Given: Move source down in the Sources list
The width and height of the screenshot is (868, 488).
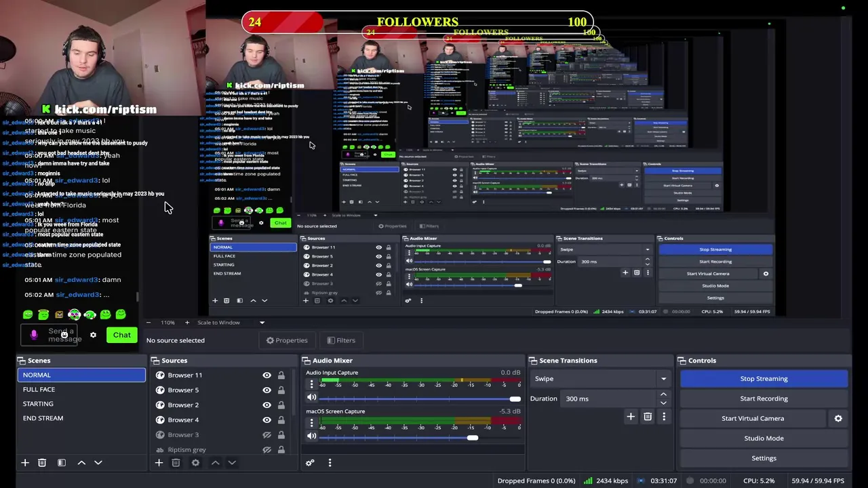Looking at the screenshot, I should [232, 462].
